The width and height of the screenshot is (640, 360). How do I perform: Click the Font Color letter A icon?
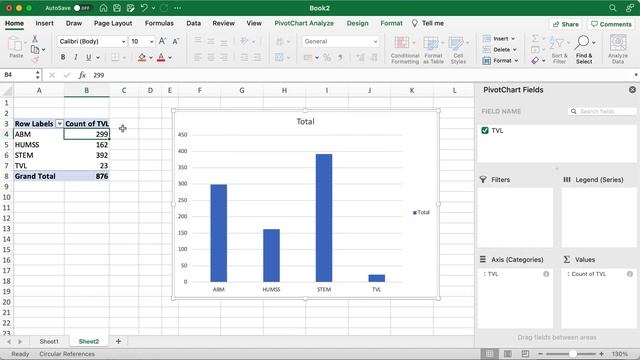tap(161, 58)
